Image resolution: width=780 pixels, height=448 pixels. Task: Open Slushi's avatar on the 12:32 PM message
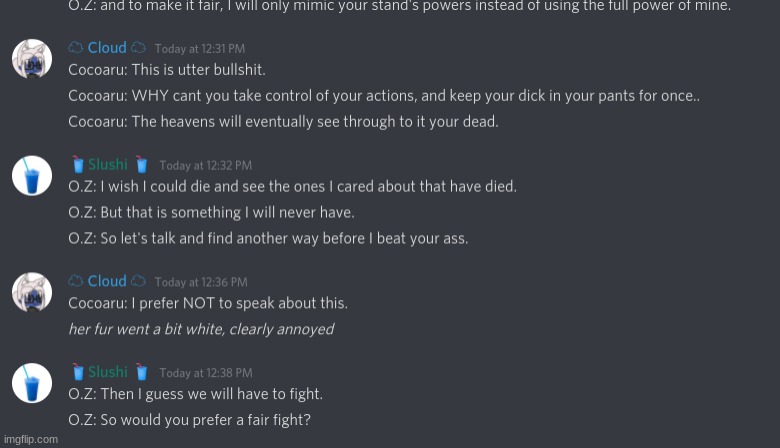32,176
